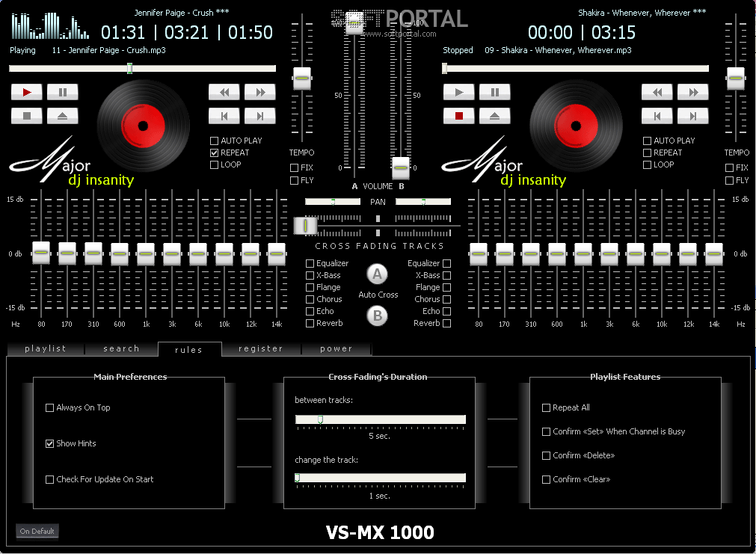Screen dimensions: 756x554
Task: Enable LOOP on deck B
Action: (647, 165)
